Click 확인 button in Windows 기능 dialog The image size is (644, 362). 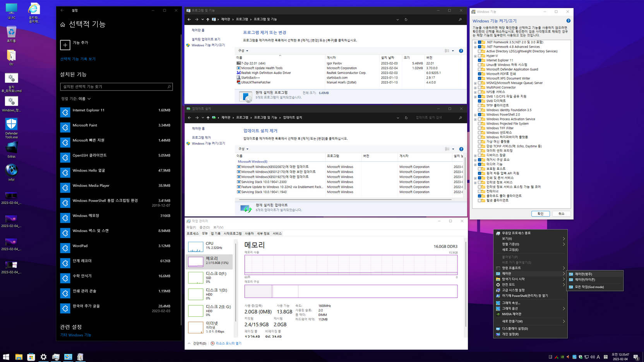[540, 214]
